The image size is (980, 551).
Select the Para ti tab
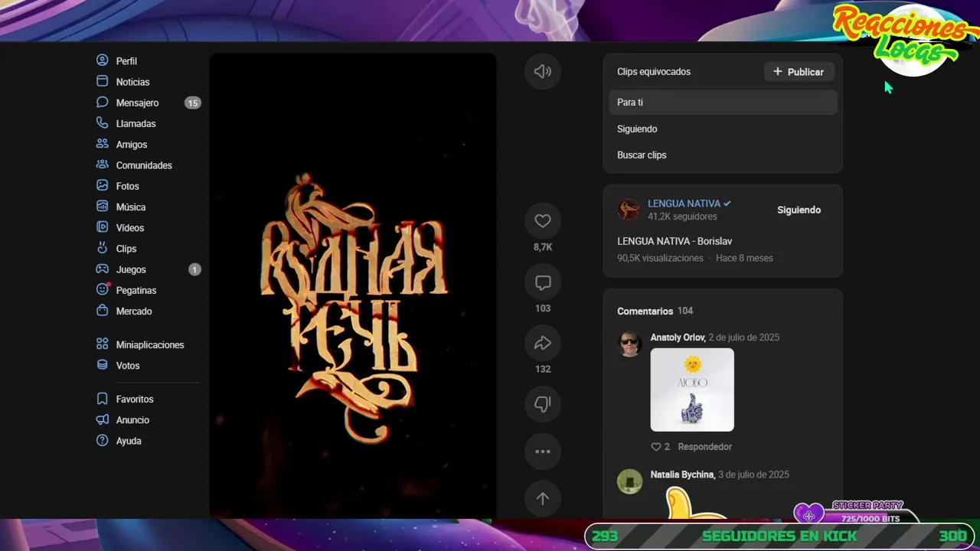723,103
